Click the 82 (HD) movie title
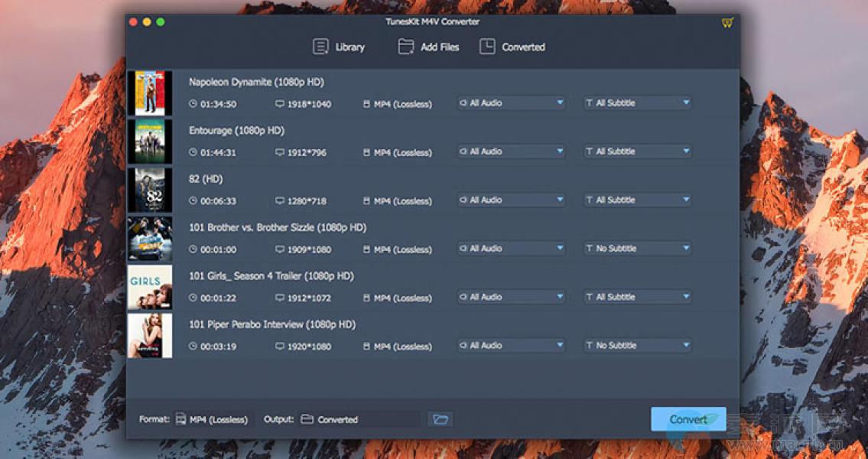 coord(206,179)
